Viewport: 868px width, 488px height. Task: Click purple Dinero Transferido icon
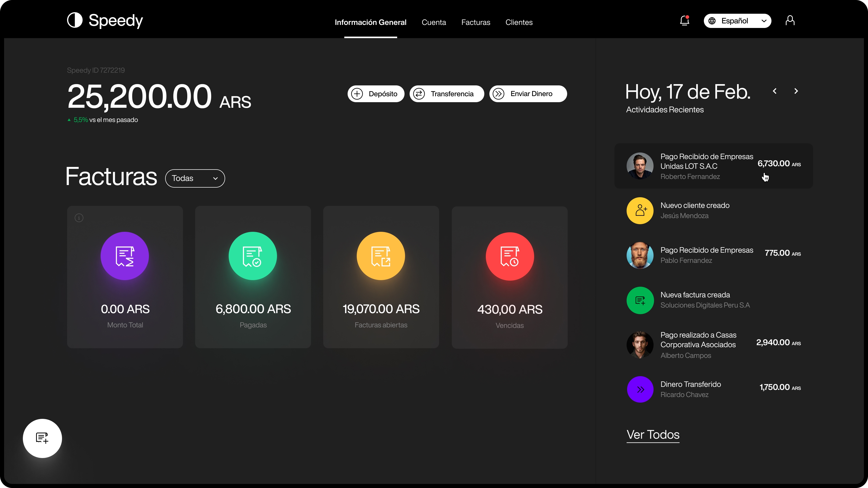(x=640, y=389)
